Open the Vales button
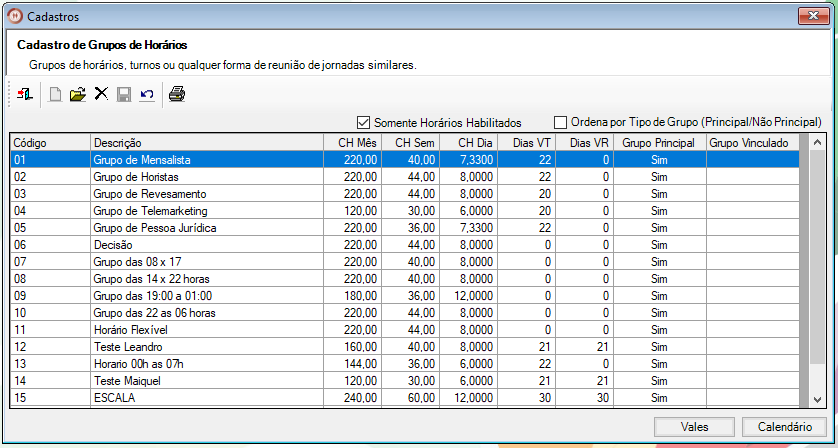The height and width of the screenshot is (448, 838). (x=694, y=427)
